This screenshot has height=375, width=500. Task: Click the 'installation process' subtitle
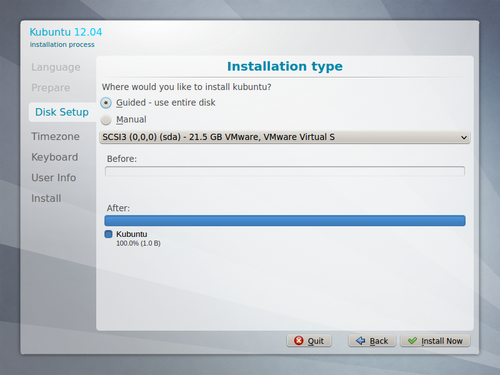pos(62,45)
